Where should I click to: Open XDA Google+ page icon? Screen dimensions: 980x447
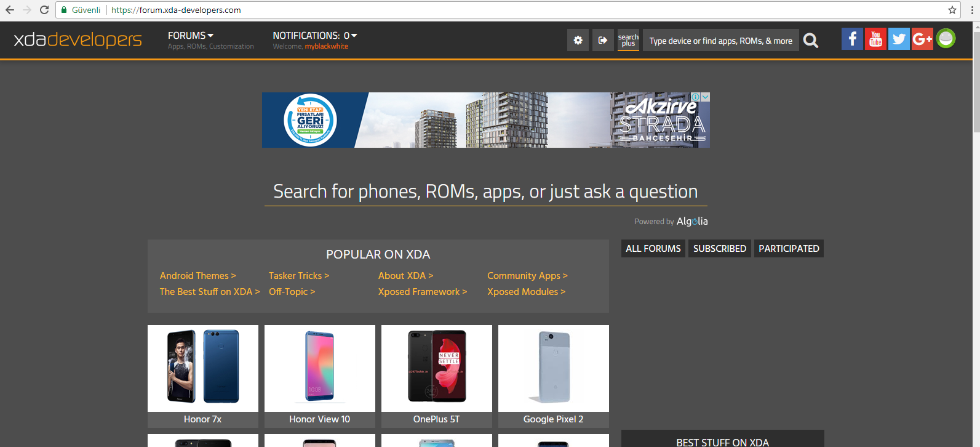(922, 39)
